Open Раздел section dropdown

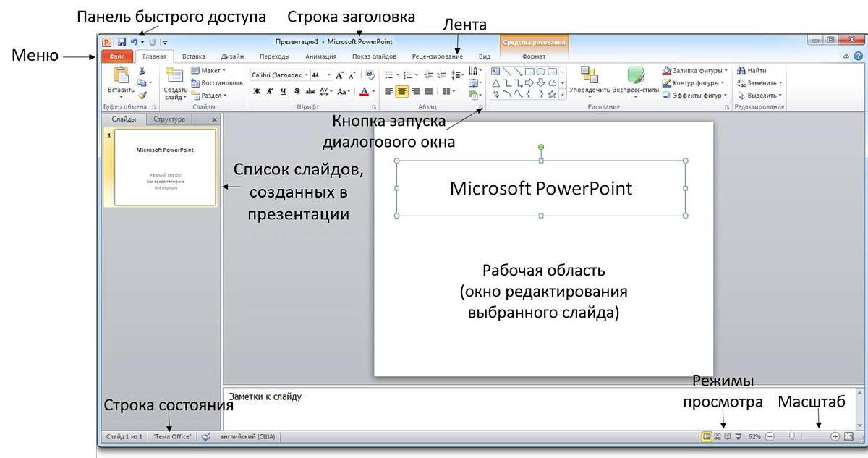[208, 95]
